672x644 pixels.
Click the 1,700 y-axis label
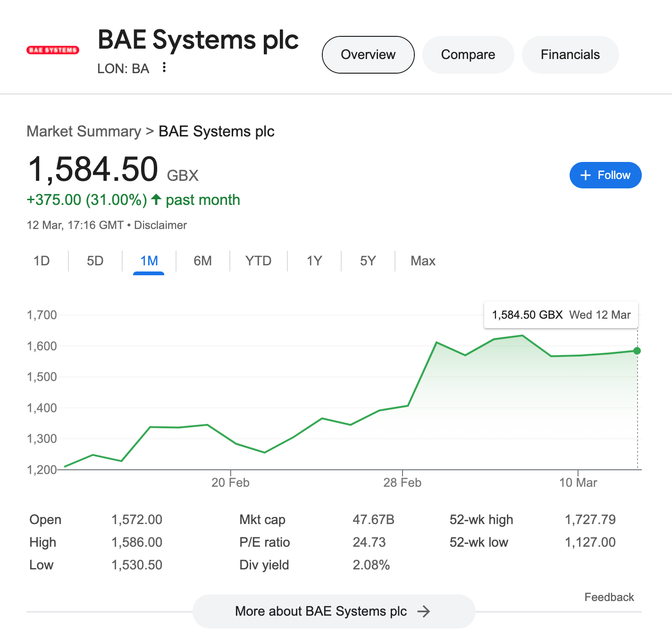[42, 315]
